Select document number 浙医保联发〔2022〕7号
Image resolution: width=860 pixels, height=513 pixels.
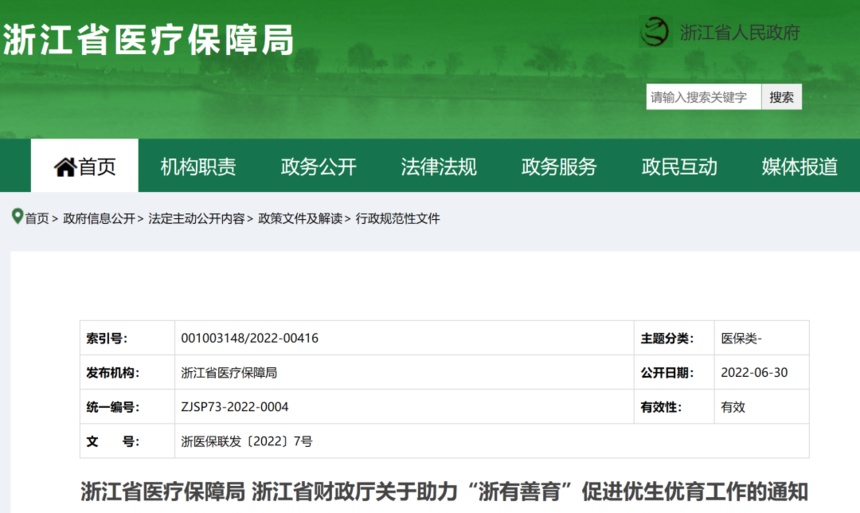coord(247,441)
